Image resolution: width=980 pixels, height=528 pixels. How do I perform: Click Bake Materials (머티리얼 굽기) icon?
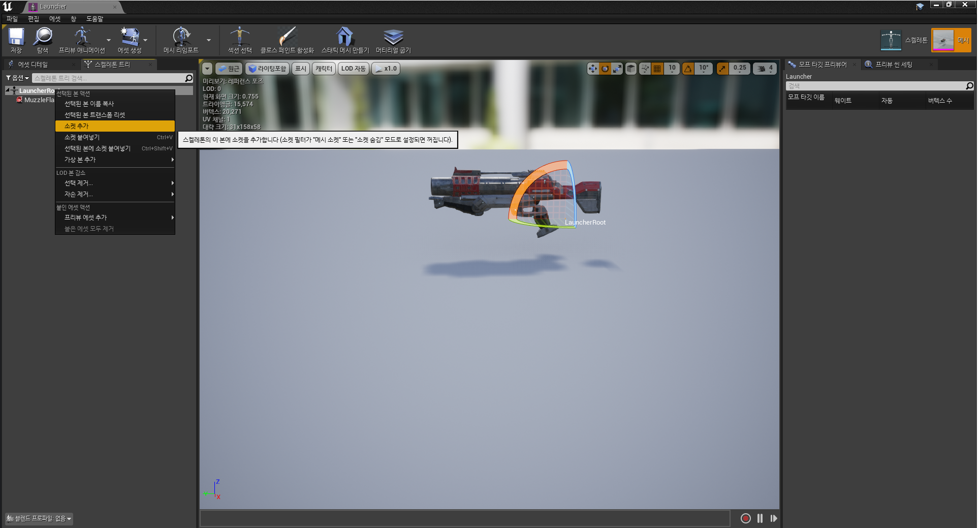coord(393,40)
